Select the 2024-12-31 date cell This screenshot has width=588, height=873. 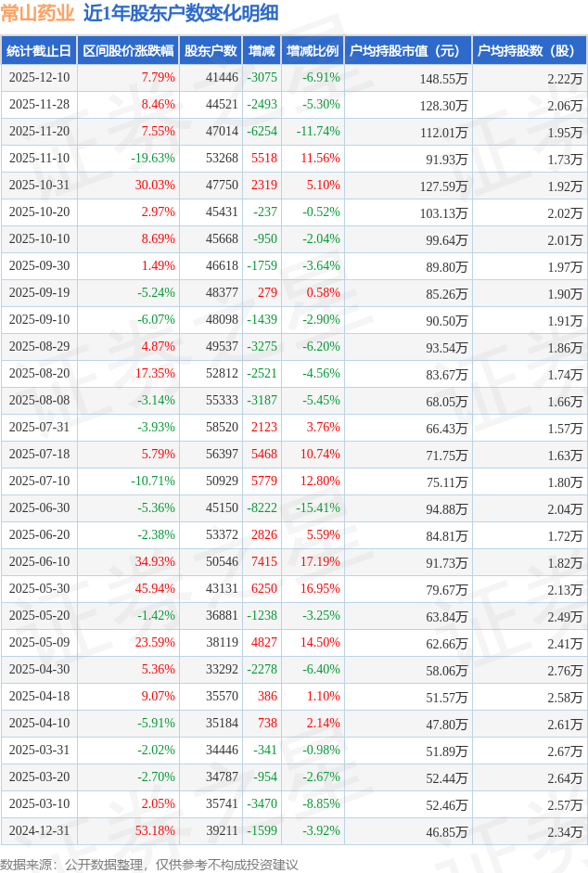coord(39,831)
